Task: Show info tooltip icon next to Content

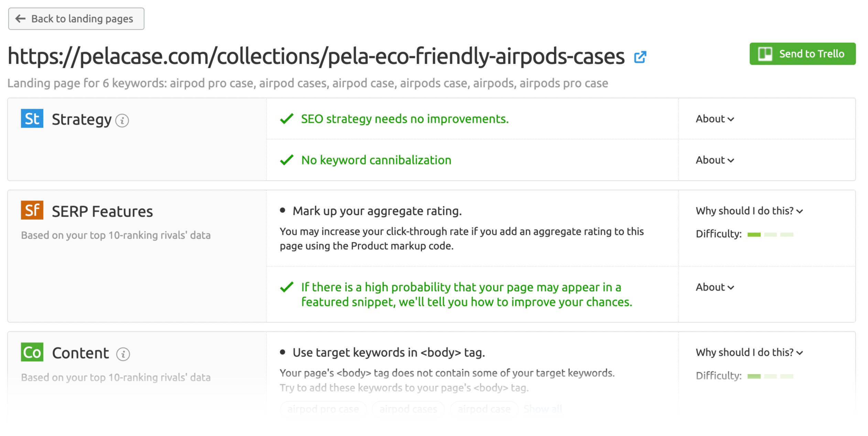Action: tap(123, 354)
